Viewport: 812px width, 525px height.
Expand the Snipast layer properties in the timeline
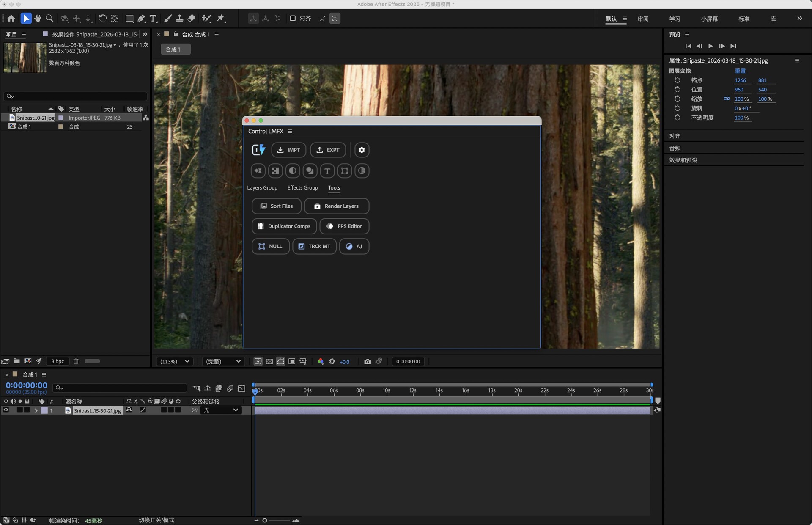(36, 410)
